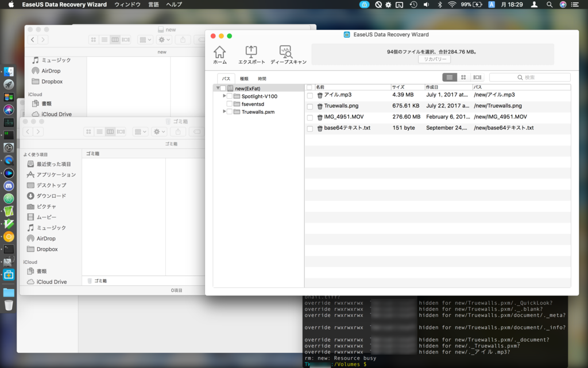This screenshot has width=588, height=368.
Task: Click the Export (エクスポート) toolbar icon
Action: (252, 55)
